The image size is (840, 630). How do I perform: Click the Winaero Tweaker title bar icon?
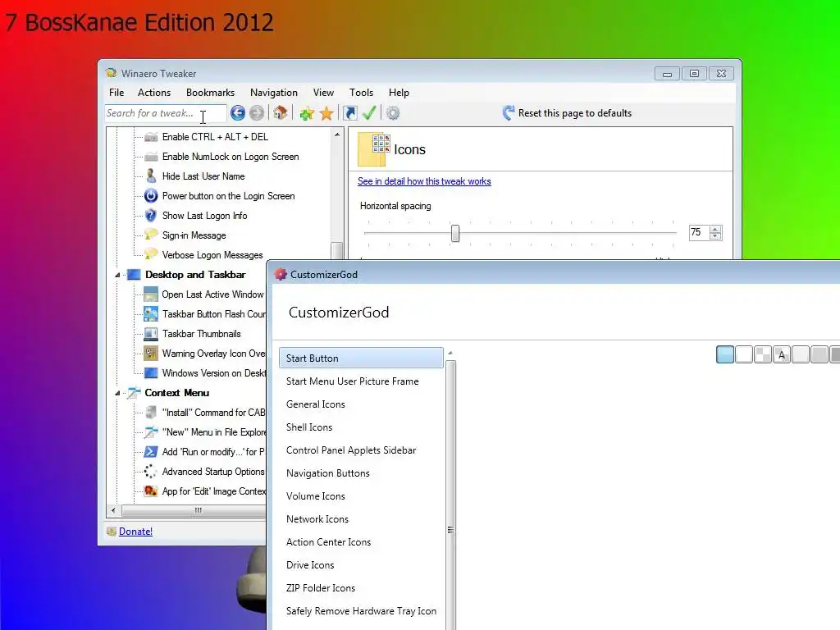click(111, 73)
